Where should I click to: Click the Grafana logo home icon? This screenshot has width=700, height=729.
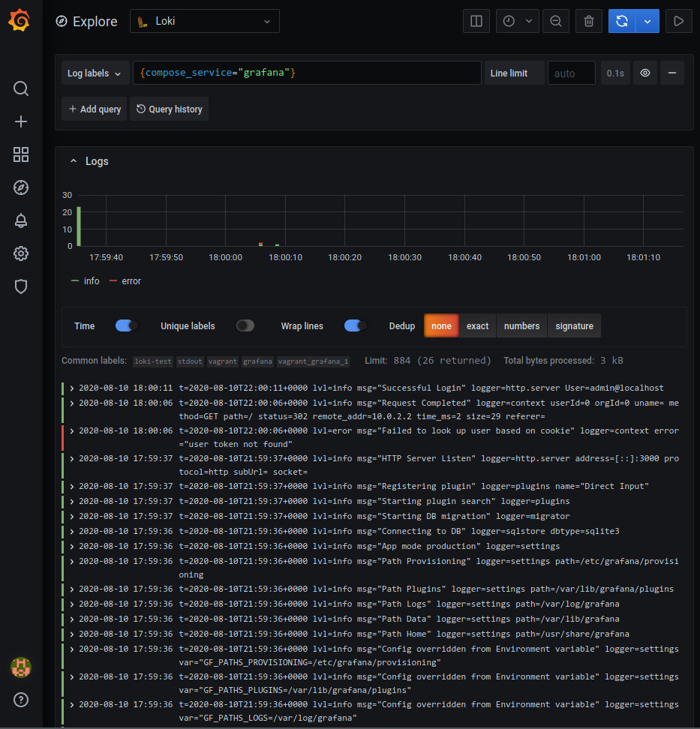click(20, 20)
